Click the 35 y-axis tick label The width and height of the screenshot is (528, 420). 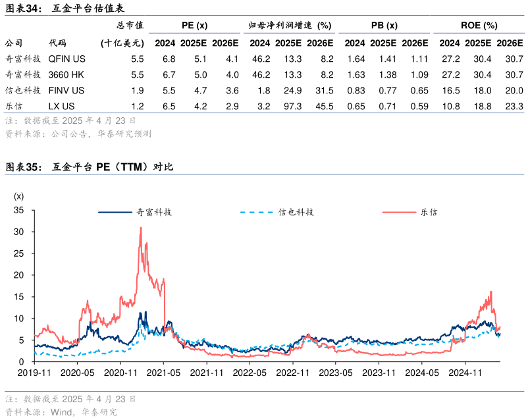[19, 210]
